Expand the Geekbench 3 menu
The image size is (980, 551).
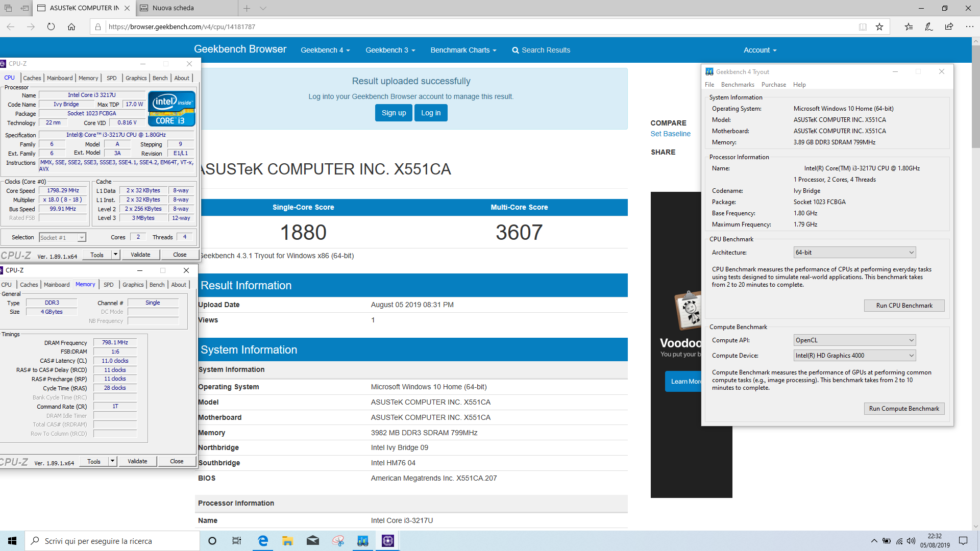pyautogui.click(x=390, y=50)
